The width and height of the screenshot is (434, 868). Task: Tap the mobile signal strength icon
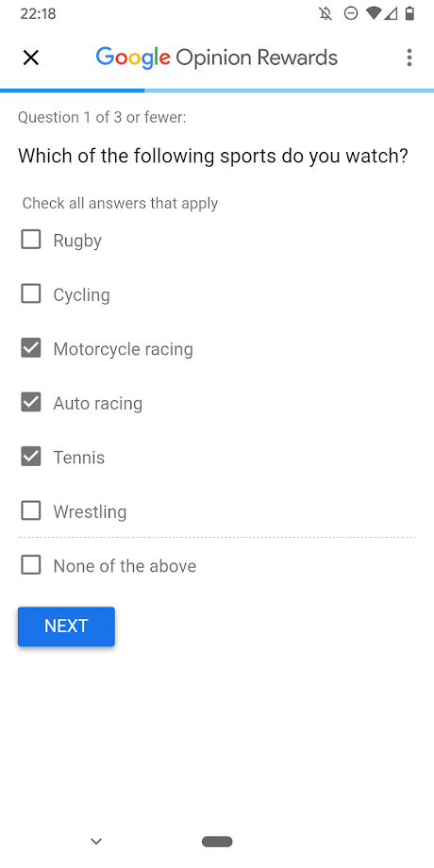391,14
